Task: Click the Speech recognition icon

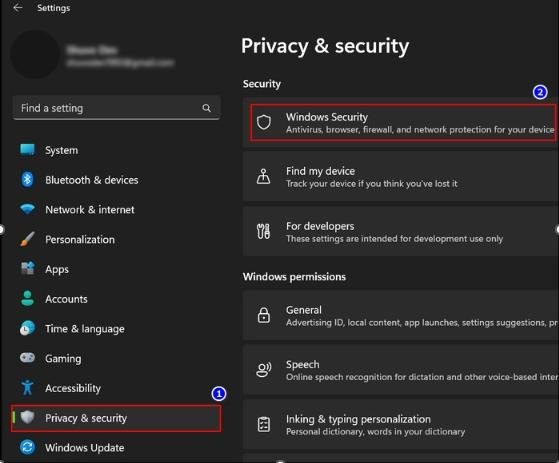Action: 264,370
